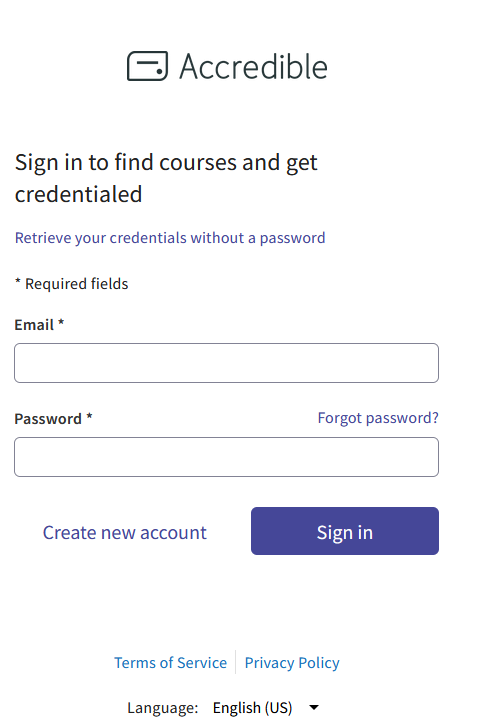The image size is (480, 717).
Task: Click the Accredible wordmark text
Action: point(253,66)
